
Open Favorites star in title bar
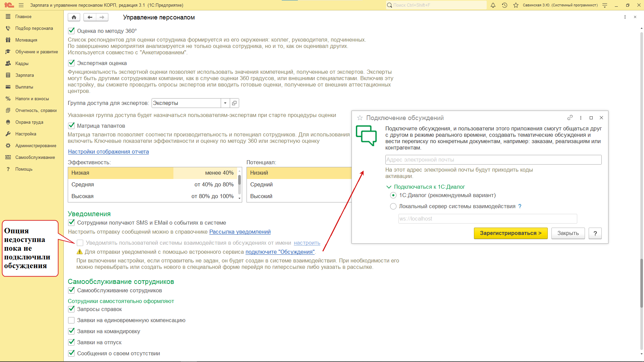coord(516,5)
